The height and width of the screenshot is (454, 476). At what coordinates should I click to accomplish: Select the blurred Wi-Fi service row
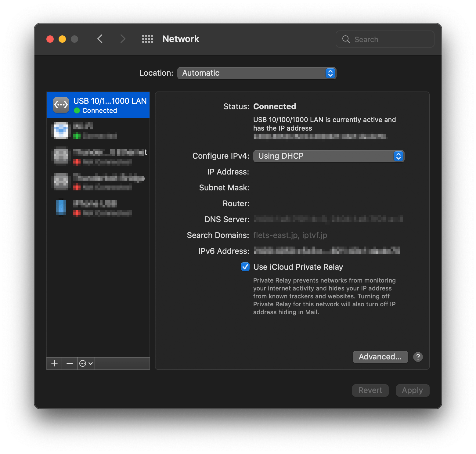pyautogui.click(x=98, y=131)
